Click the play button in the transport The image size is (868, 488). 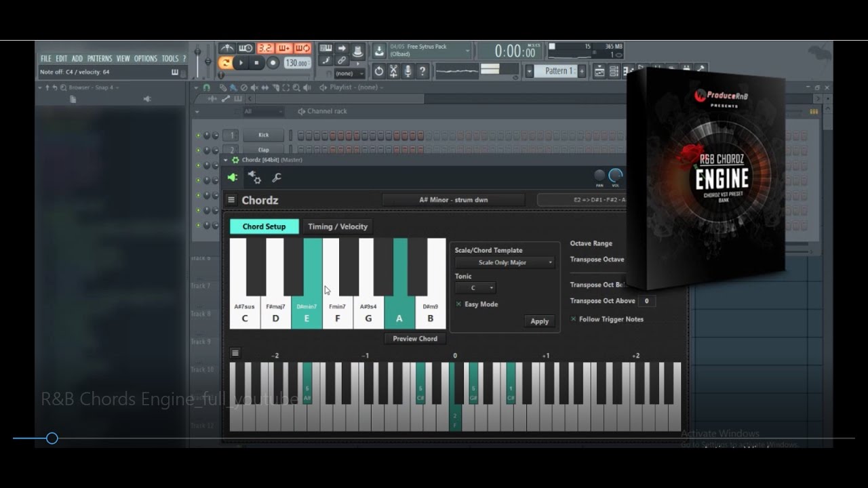click(241, 63)
